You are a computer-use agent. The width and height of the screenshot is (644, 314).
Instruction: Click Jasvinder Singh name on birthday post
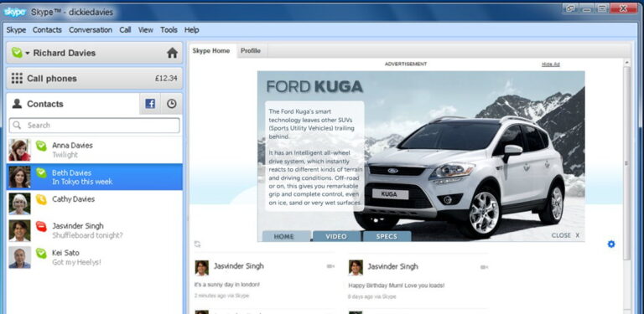point(392,266)
